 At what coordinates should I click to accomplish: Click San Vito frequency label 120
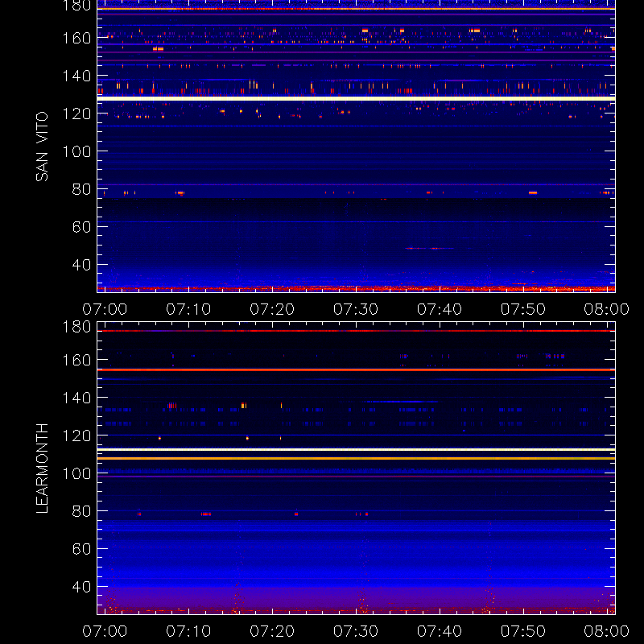(x=76, y=114)
